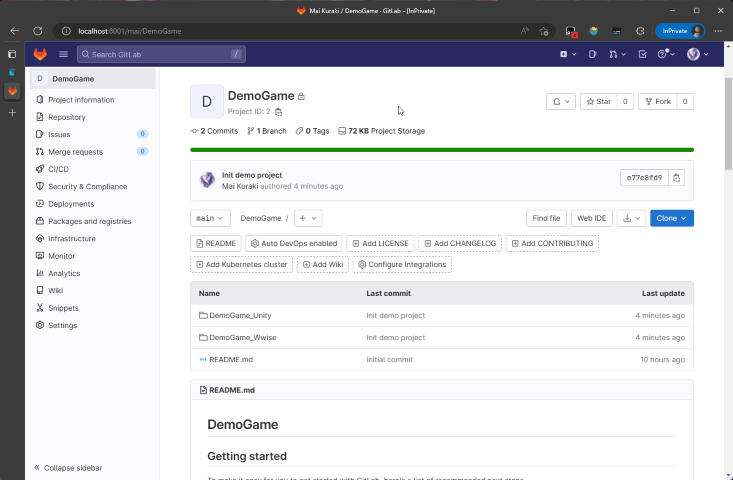This screenshot has height=480, width=733.
Task: Collapse the sidebar
Action: 68,468
